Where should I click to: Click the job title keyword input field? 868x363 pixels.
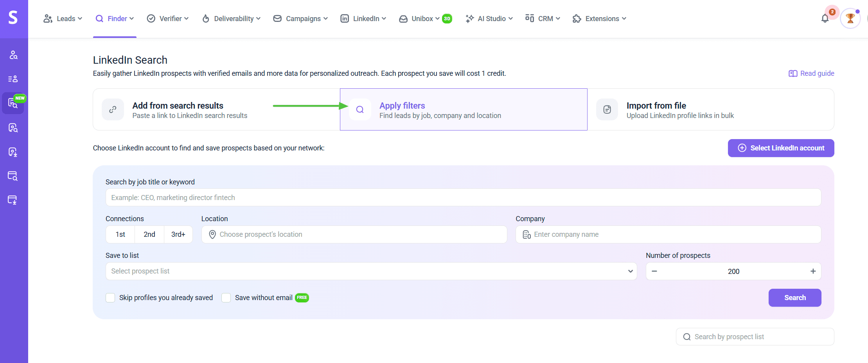click(463, 198)
